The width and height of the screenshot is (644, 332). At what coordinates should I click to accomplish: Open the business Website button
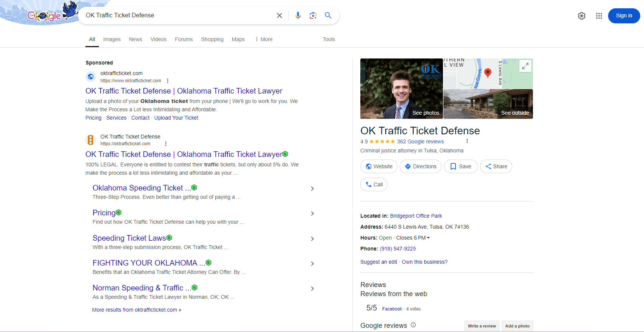coord(379,166)
